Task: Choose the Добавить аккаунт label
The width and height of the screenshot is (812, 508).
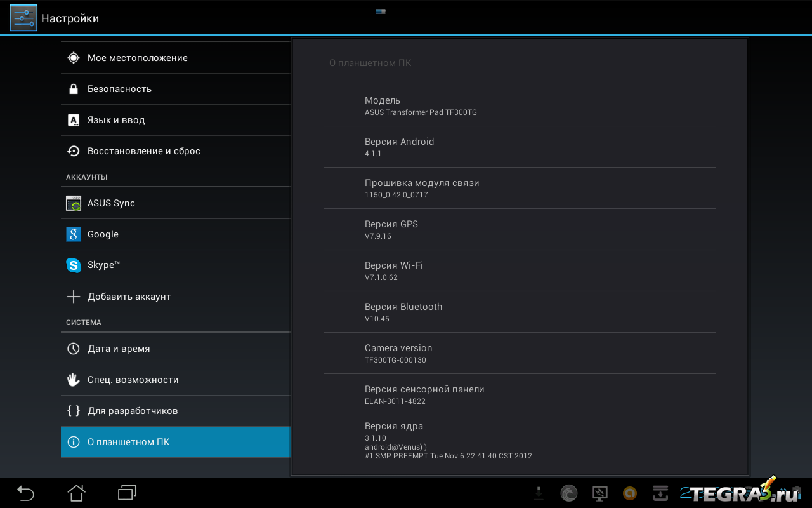Action: pyautogui.click(x=129, y=297)
